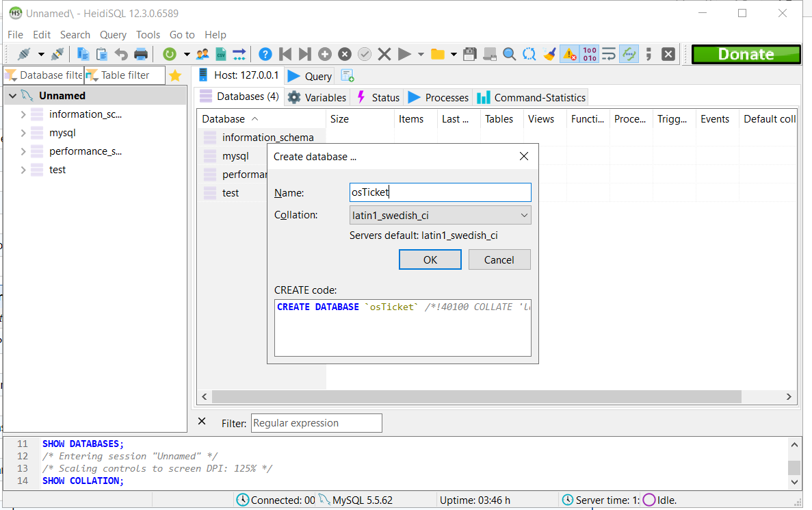This screenshot has width=812, height=510.
Task: Click the Cancel button in dialog
Action: (x=499, y=259)
